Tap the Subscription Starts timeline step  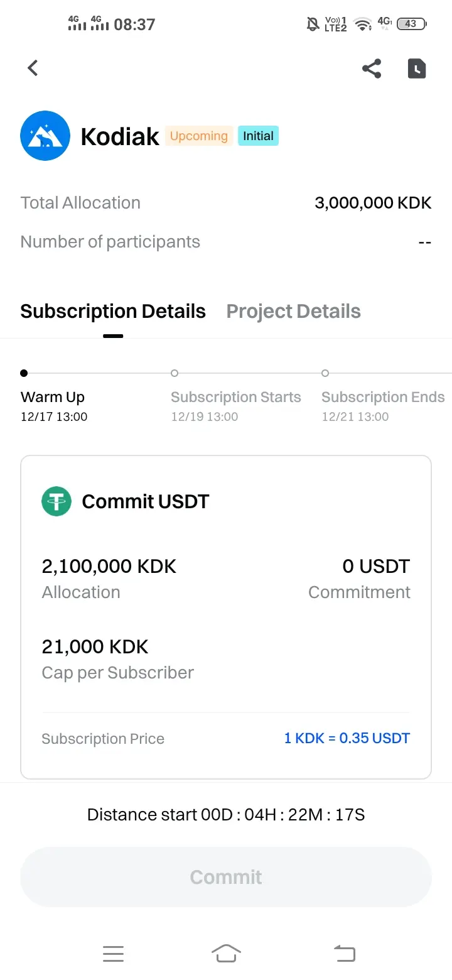[x=235, y=398]
